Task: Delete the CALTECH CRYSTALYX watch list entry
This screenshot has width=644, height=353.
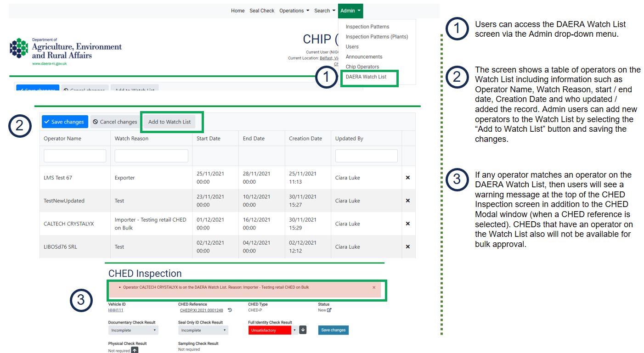Action: coord(407,224)
